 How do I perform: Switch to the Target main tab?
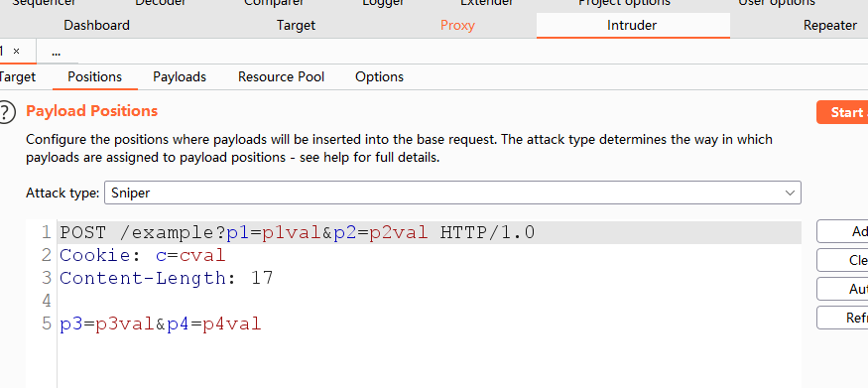[x=297, y=26]
